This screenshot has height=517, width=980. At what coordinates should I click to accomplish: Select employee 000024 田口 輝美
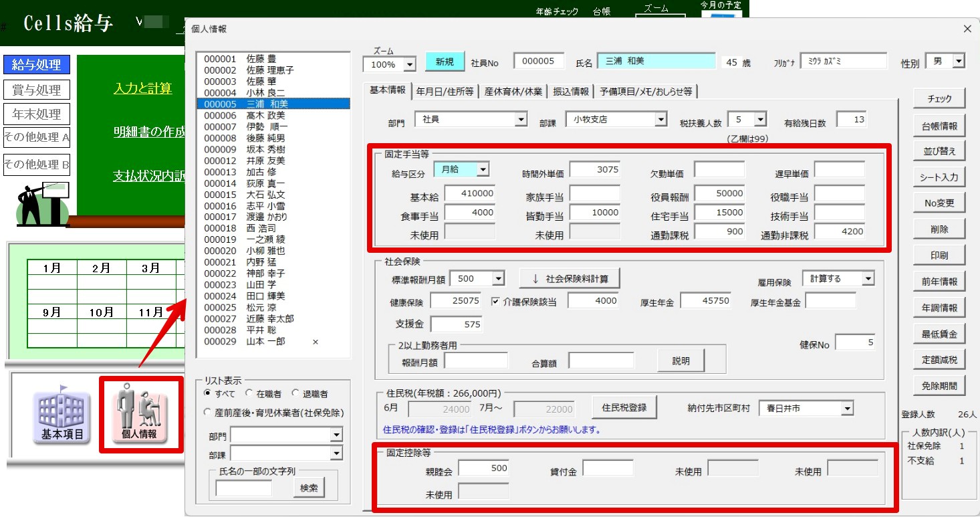(x=273, y=296)
